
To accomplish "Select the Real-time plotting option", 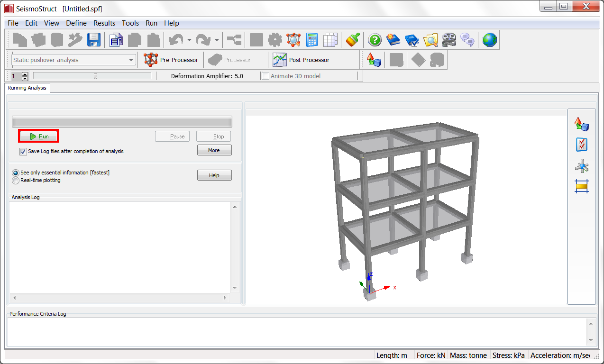I will [16, 180].
